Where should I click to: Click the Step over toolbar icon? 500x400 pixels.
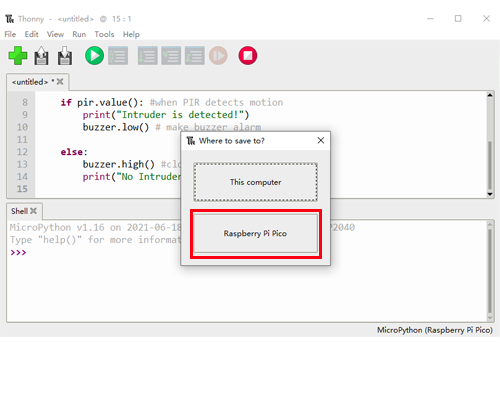point(148,56)
